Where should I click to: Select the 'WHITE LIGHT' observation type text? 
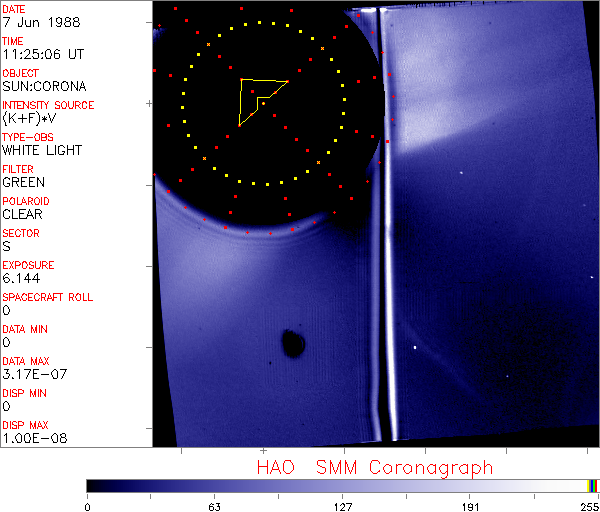pos(42,151)
